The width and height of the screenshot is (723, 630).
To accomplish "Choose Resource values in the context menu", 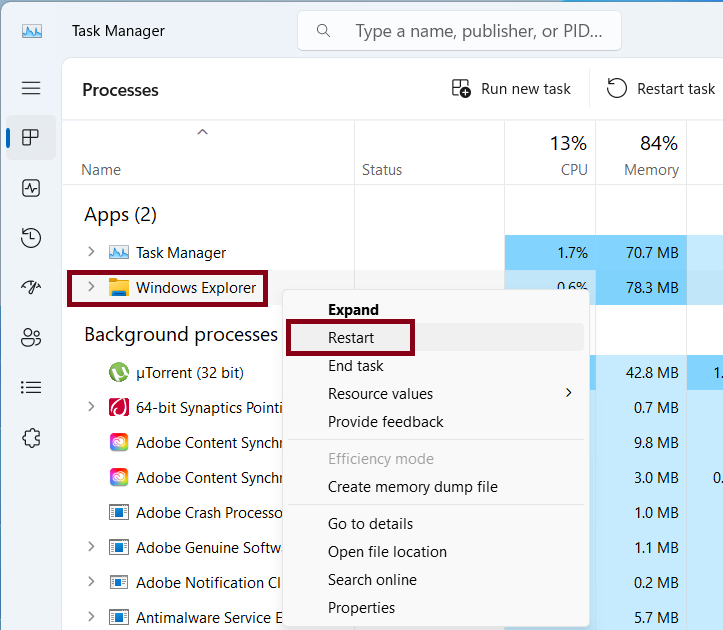I will tap(380, 394).
